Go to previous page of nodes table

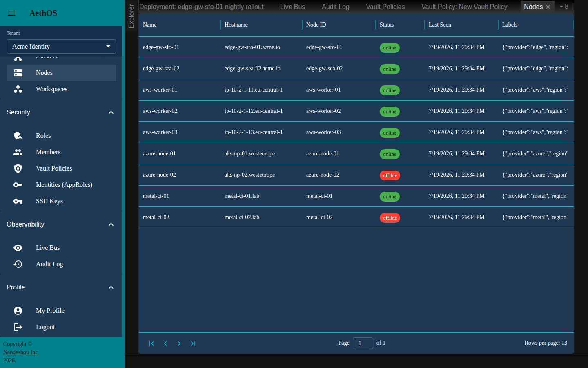[165, 343]
